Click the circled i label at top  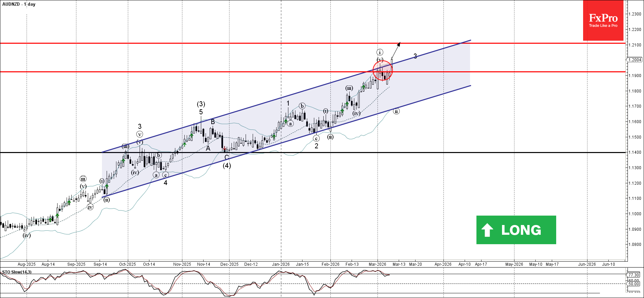click(380, 52)
